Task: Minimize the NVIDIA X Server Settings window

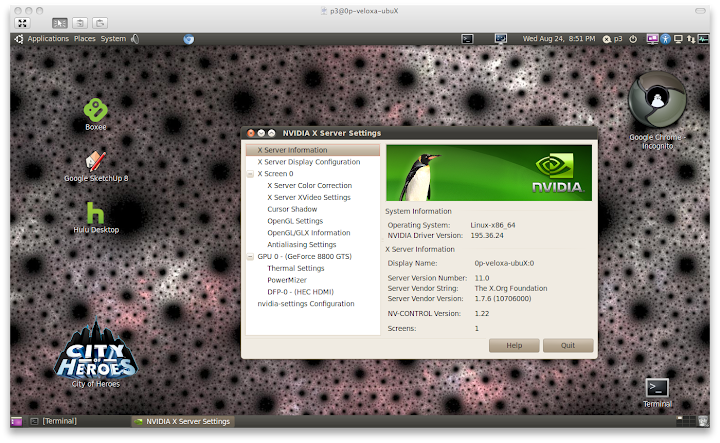Action: click(261, 133)
